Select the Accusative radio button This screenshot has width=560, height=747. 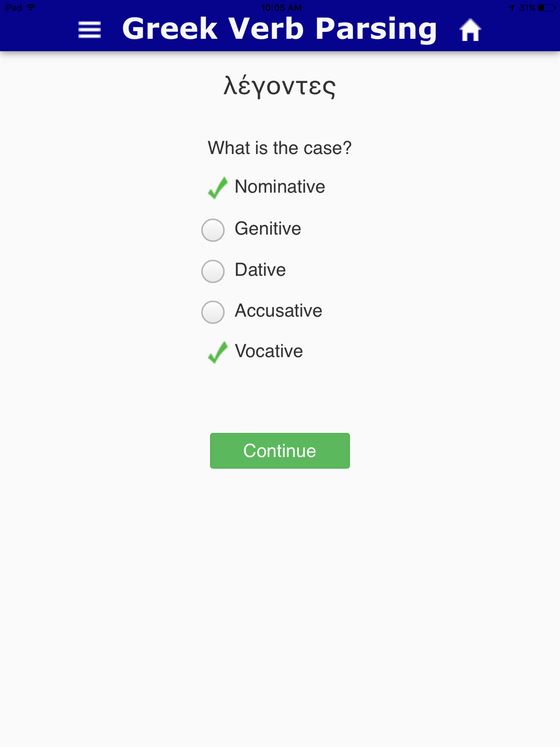(x=213, y=312)
